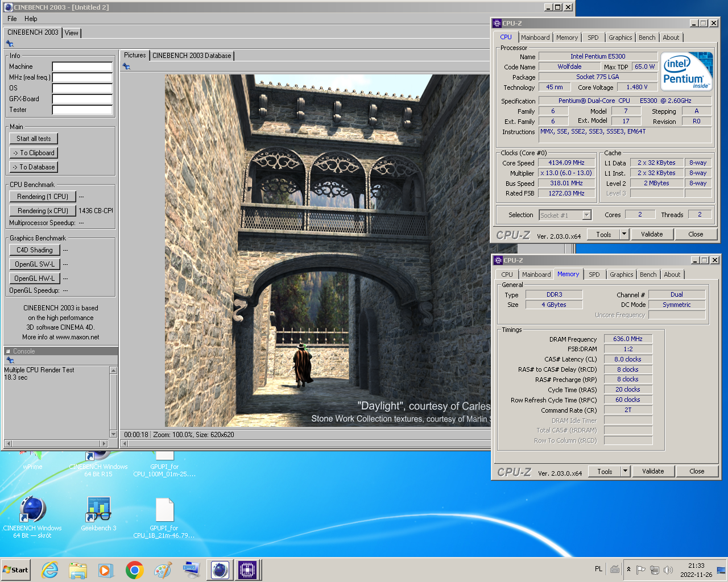This screenshot has height=582, width=728.
Task: Click the volume speaker tray icon
Action: (668, 569)
